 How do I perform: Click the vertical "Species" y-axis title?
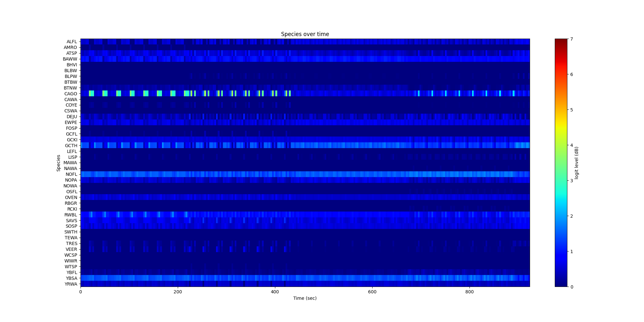pos(59,163)
